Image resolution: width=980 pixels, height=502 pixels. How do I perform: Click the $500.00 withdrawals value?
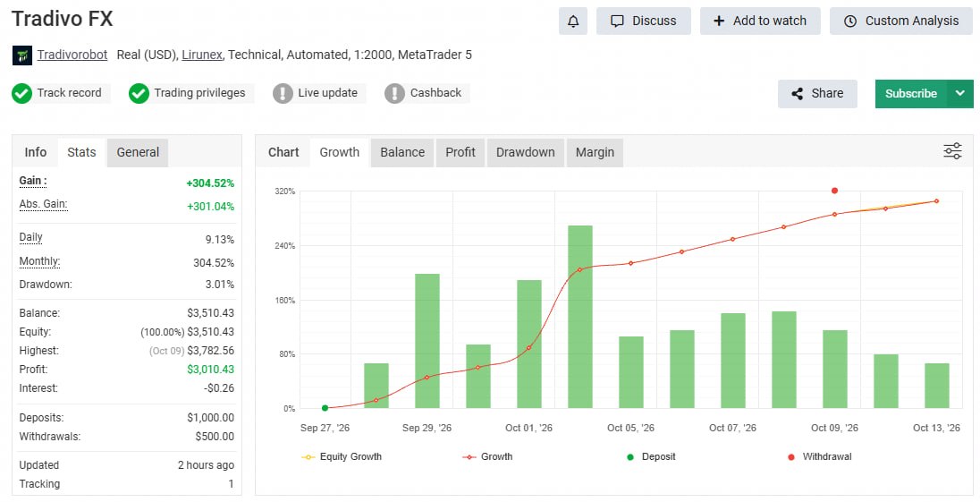tap(215, 437)
